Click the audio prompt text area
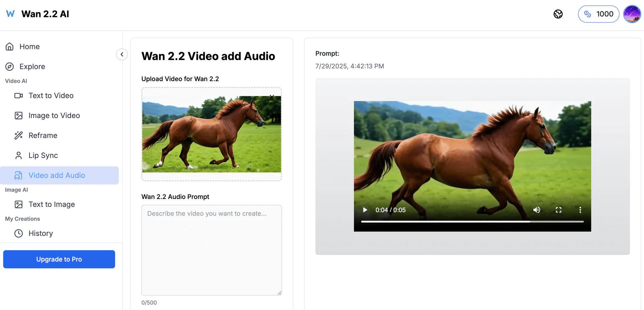 [x=211, y=250]
